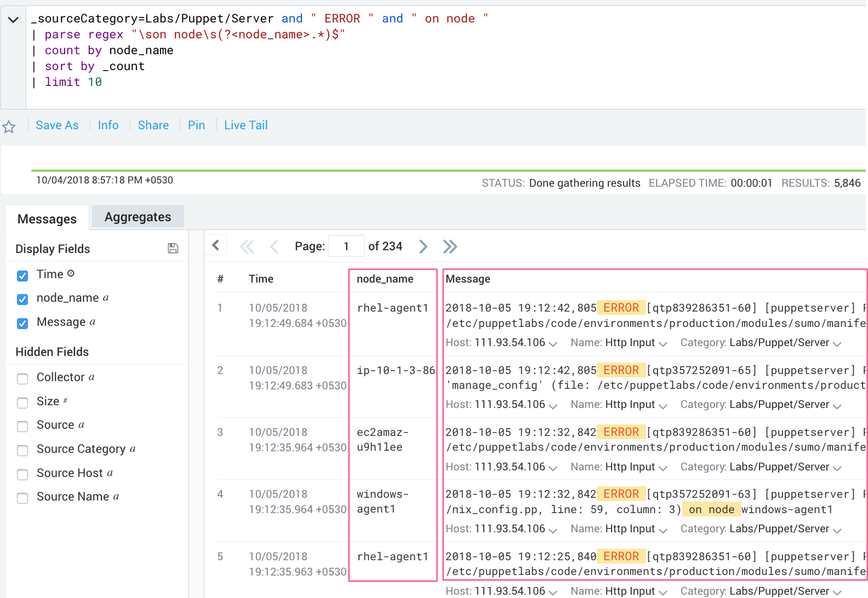Screen dimensions: 868x598
Task: Click the RESULTS 5,846 count
Action: tap(821, 183)
